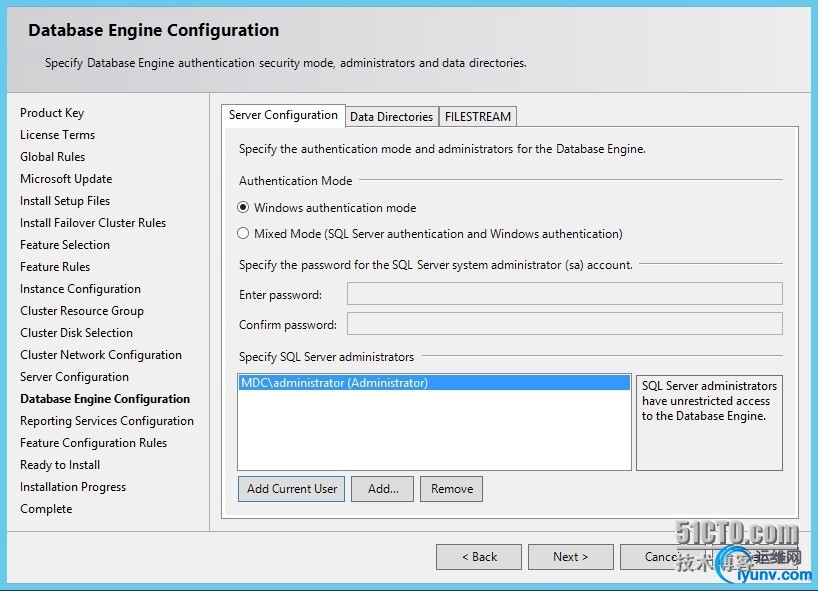
Task: Click Feature Selection step in sidebar
Action: pyautogui.click(x=65, y=245)
